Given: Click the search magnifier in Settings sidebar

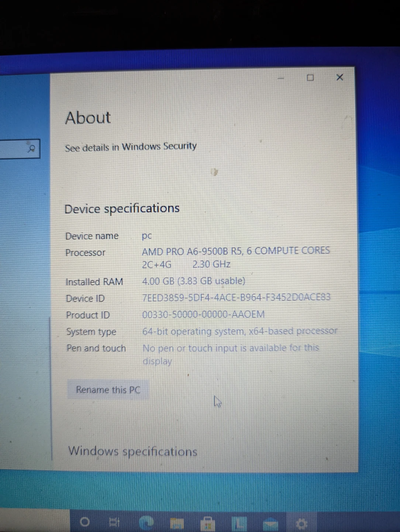Looking at the screenshot, I should [31, 149].
